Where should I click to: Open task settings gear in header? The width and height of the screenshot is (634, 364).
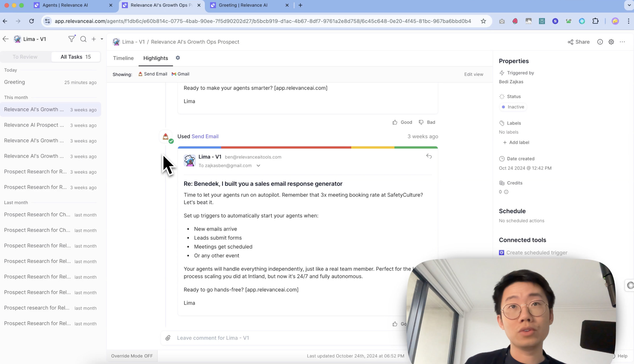(611, 42)
